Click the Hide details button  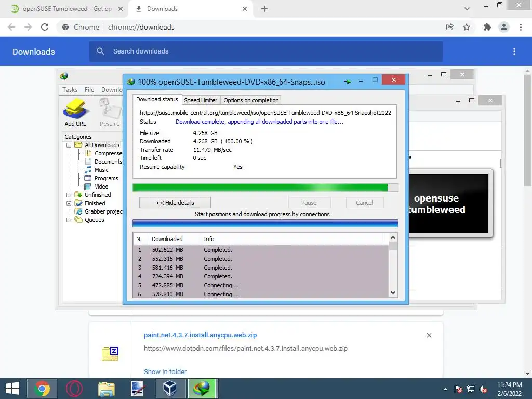pos(175,203)
